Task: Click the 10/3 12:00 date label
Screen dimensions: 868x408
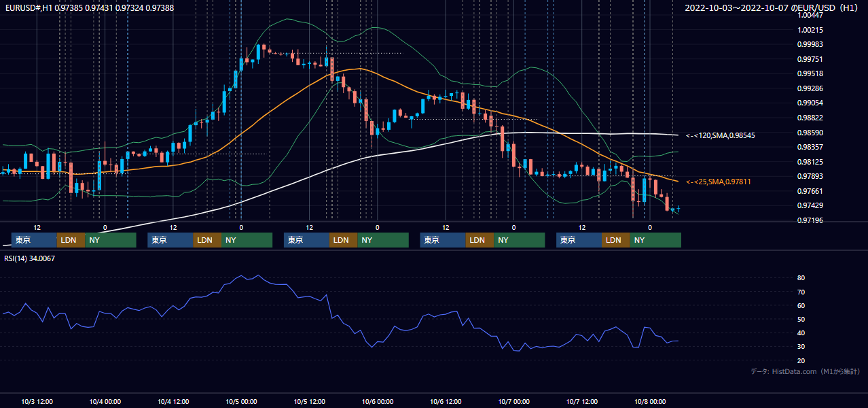Action: [37, 401]
